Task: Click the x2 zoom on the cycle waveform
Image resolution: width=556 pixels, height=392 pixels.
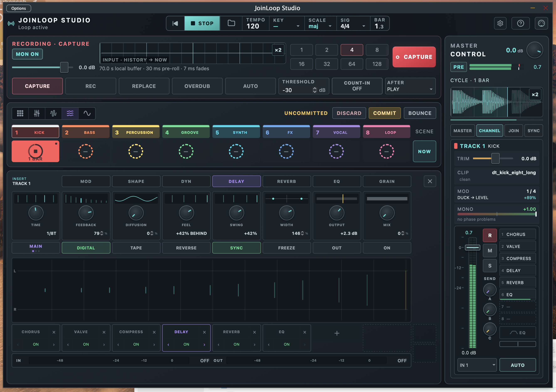Action: [x=535, y=95]
